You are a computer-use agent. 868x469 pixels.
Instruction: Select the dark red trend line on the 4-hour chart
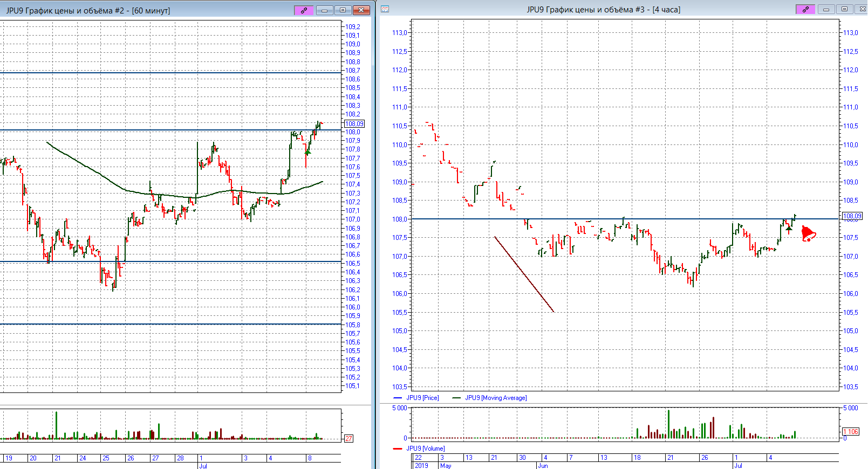(524, 274)
